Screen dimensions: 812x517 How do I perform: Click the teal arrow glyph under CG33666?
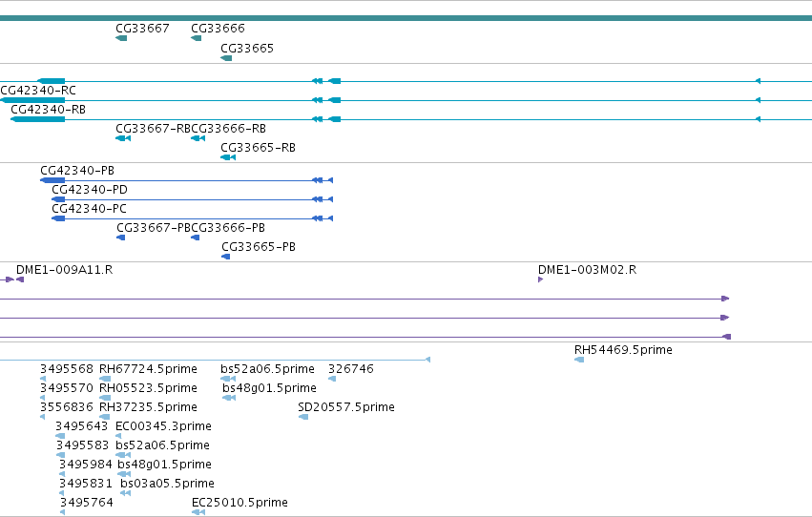(197, 38)
